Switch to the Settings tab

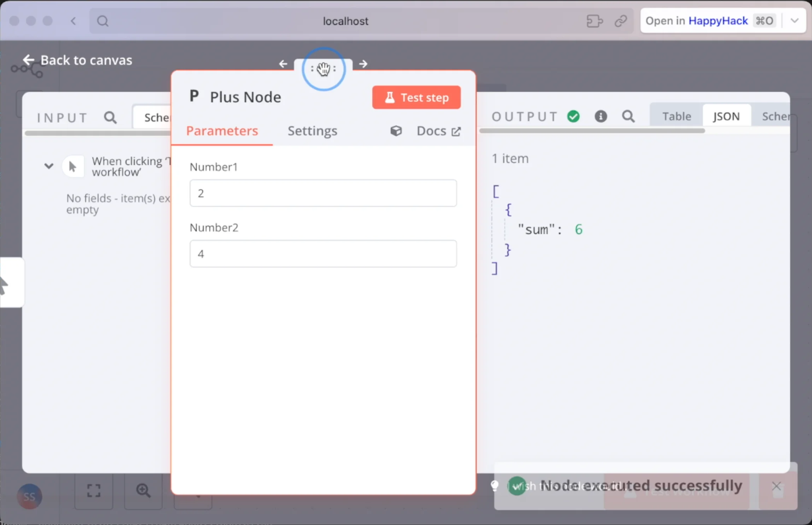[312, 131]
